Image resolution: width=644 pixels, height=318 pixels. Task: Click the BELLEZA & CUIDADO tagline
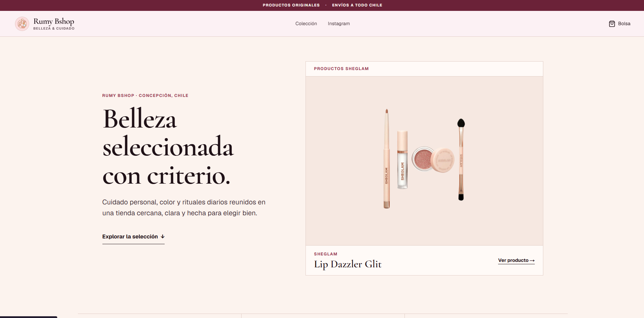click(x=54, y=29)
